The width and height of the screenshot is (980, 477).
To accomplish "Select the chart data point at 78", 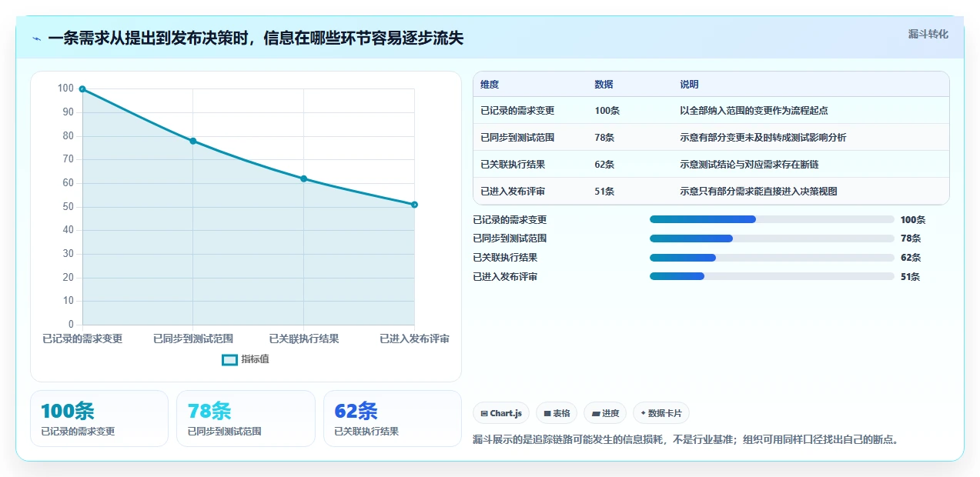I will [193, 141].
